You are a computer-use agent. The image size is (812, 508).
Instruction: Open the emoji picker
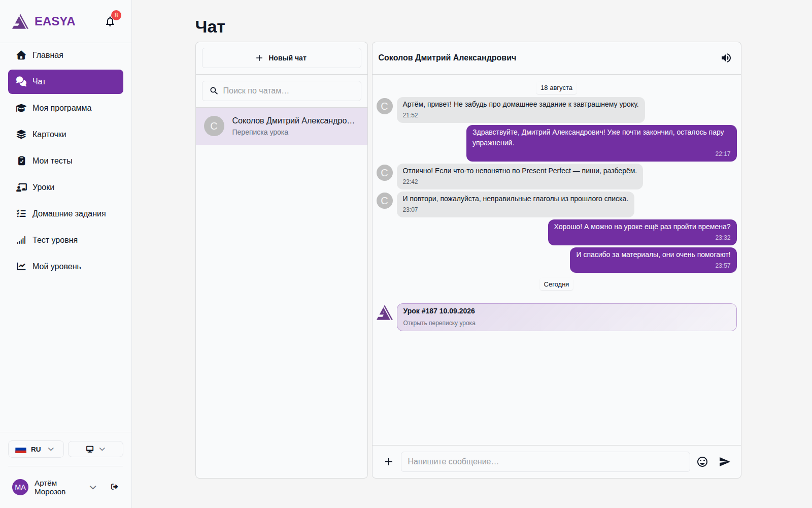(702, 462)
